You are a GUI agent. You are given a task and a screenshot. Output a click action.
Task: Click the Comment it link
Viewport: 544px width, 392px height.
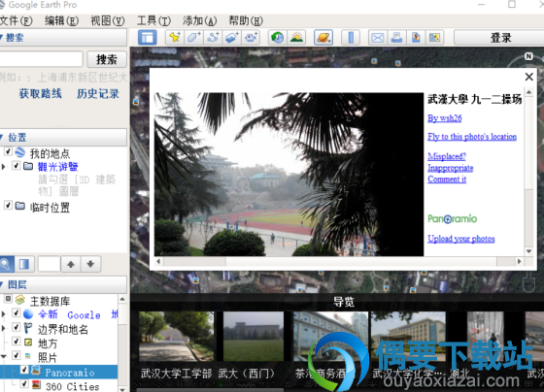pos(447,180)
